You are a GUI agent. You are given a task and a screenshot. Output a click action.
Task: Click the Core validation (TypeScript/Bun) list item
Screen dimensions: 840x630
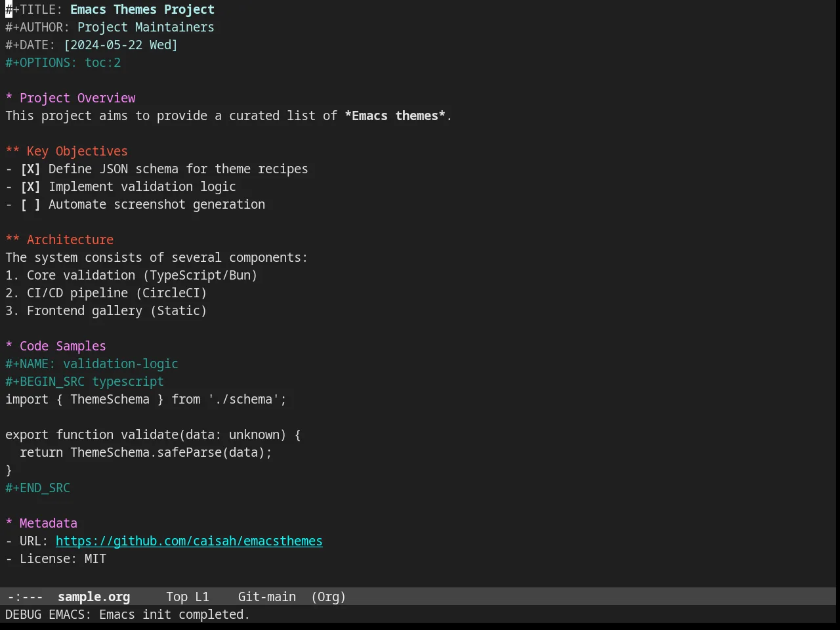point(131,275)
